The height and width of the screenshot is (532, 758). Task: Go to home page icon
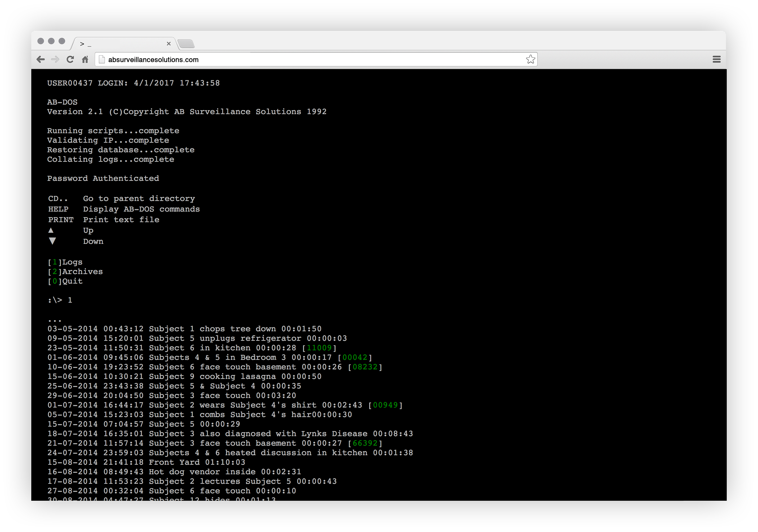[x=85, y=59]
